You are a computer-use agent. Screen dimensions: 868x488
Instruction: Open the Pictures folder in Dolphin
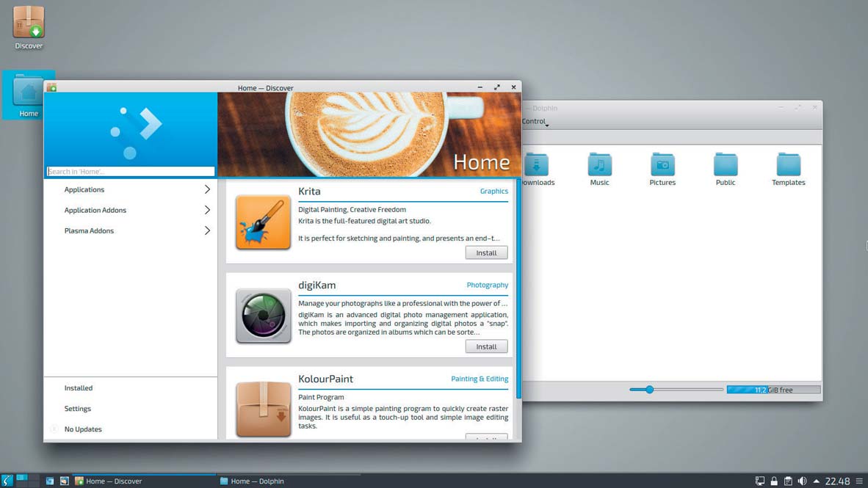coord(662,170)
